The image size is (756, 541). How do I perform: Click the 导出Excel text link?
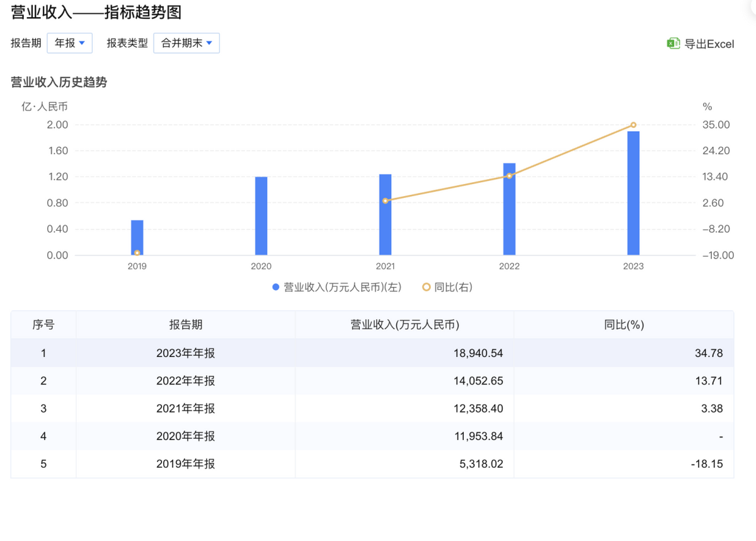[709, 44]
